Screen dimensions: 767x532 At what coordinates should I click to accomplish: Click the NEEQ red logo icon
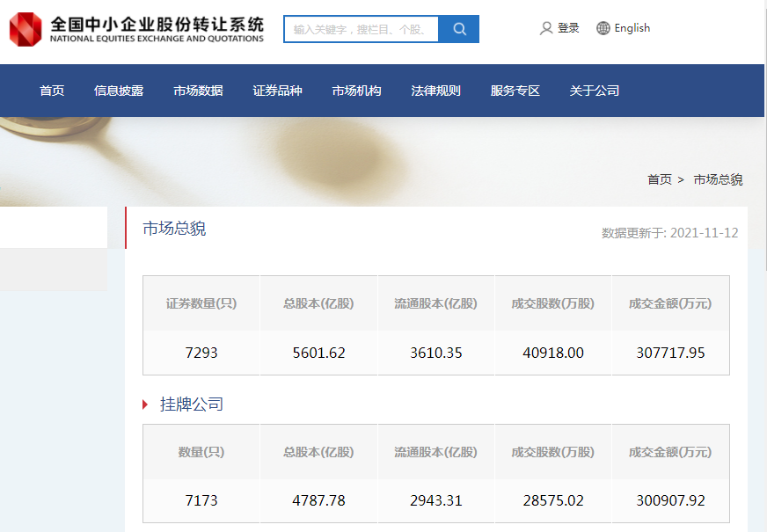point(25,29)
